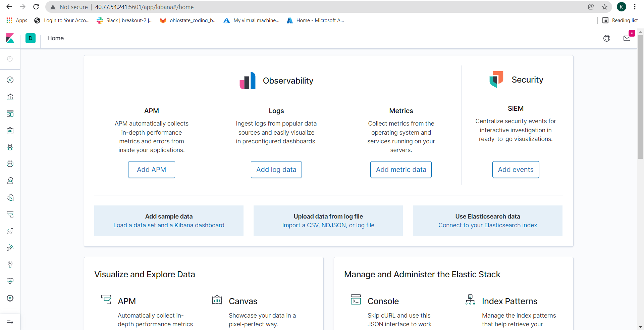Reload the browser page
This screenshot has height=330, width=644.
(36, 7)
